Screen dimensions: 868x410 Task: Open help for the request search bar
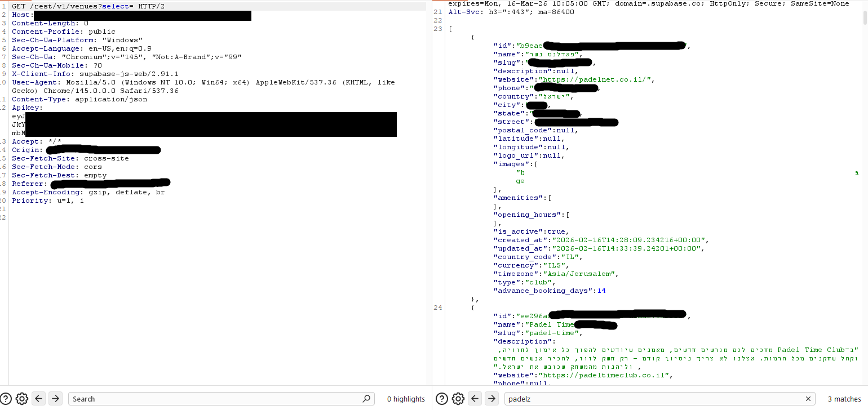click(x=5, y=398)
